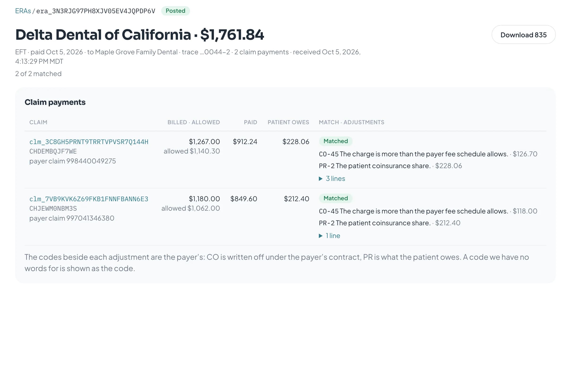Click the CO-45 adjustment of $118.00
Screen dimensions: 571x392
(428, 211)
